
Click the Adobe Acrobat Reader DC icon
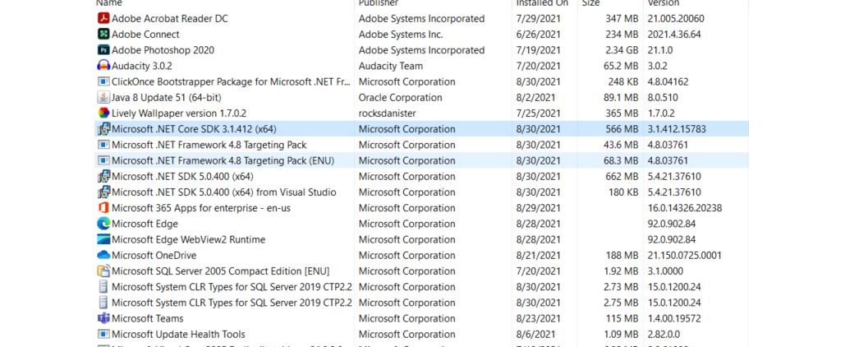(x=103, y=18)
